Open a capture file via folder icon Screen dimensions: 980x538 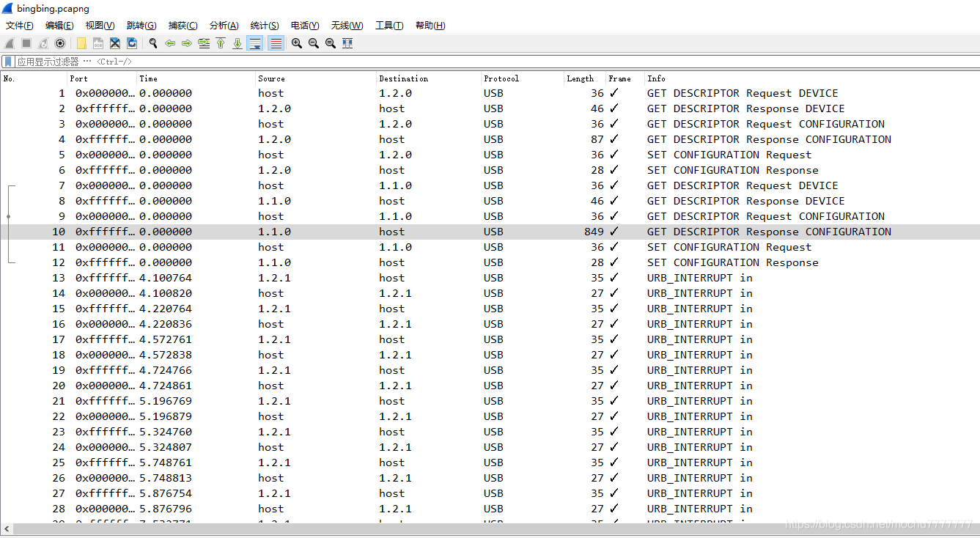[81, 43]
